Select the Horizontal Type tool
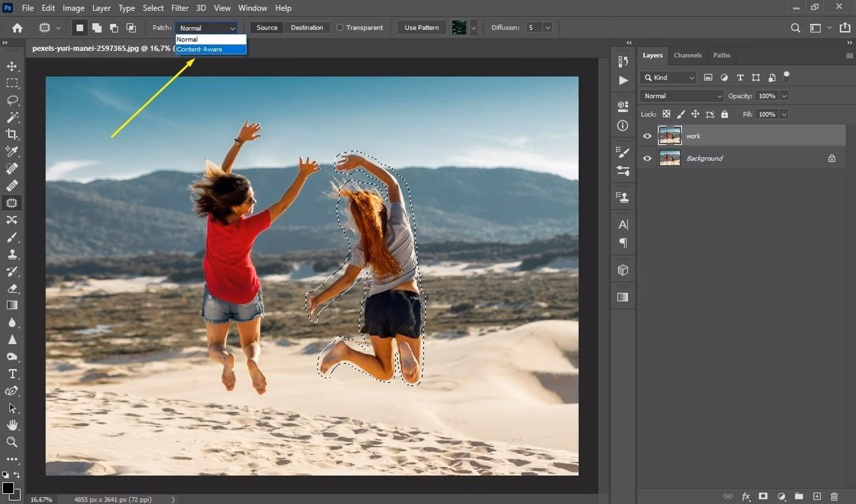 (x=13, y=373)
